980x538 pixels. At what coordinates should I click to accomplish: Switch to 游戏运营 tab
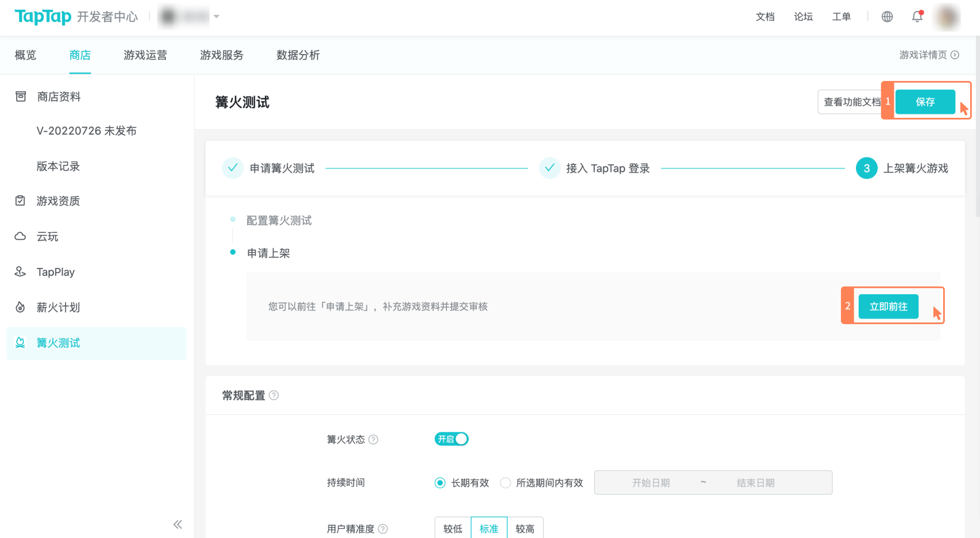(145, 55)
